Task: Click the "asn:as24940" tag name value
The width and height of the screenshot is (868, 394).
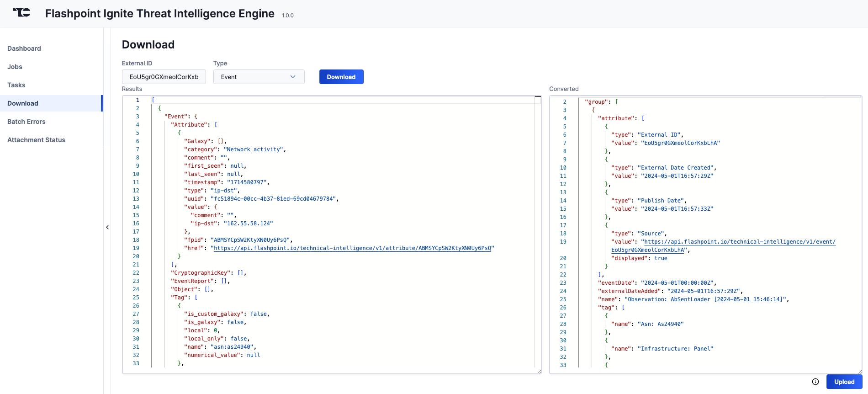Action: coord(232,347)
